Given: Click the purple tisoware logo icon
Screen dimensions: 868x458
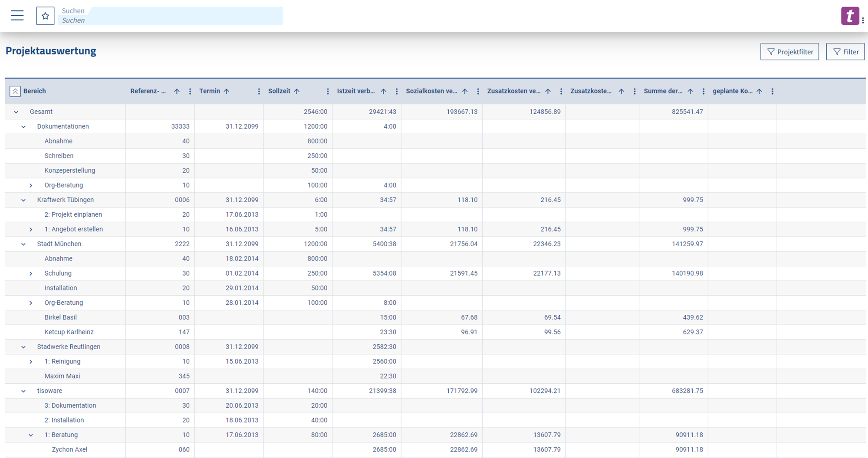Looking at the screenshot, I should (x=850, y=15).
